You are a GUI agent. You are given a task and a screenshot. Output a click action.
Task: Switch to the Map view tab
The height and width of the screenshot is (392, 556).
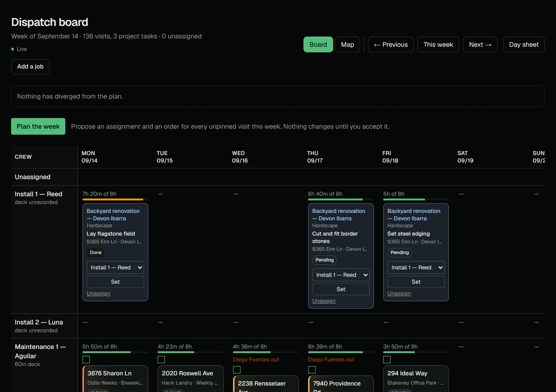[347, 44]
